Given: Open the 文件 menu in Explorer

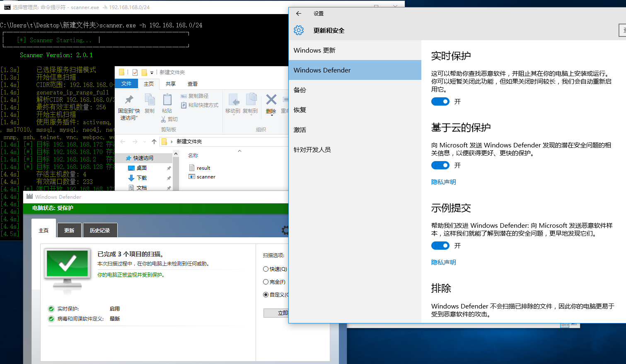Looking at the screenshot, I should [x=126, y=84].
